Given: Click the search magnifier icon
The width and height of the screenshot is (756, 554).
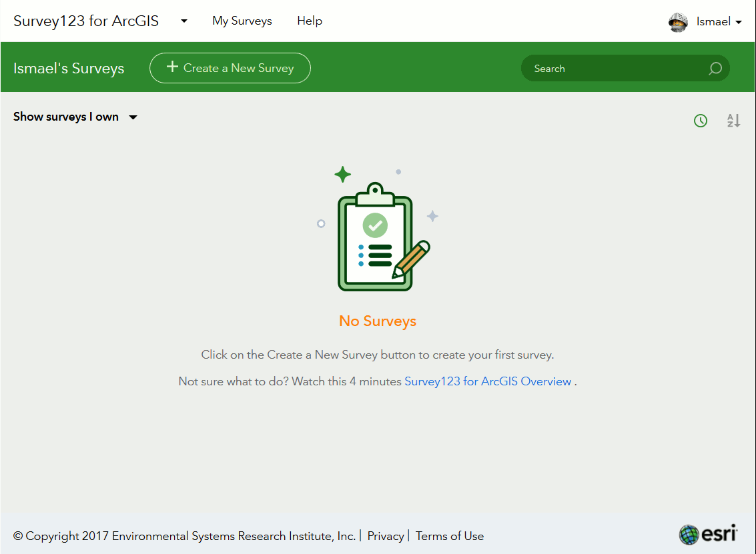Looking at the screenshot, I should (715, 69).
